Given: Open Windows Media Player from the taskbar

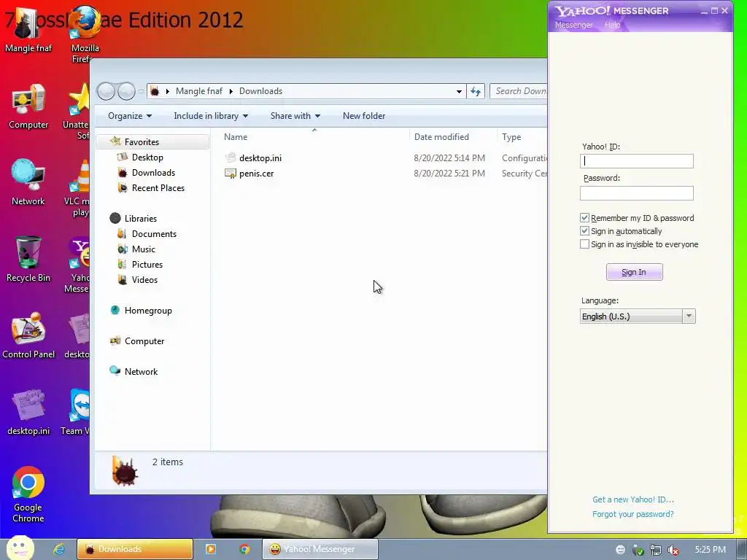Looking at the screenshot, I should [x=210, y=549].
